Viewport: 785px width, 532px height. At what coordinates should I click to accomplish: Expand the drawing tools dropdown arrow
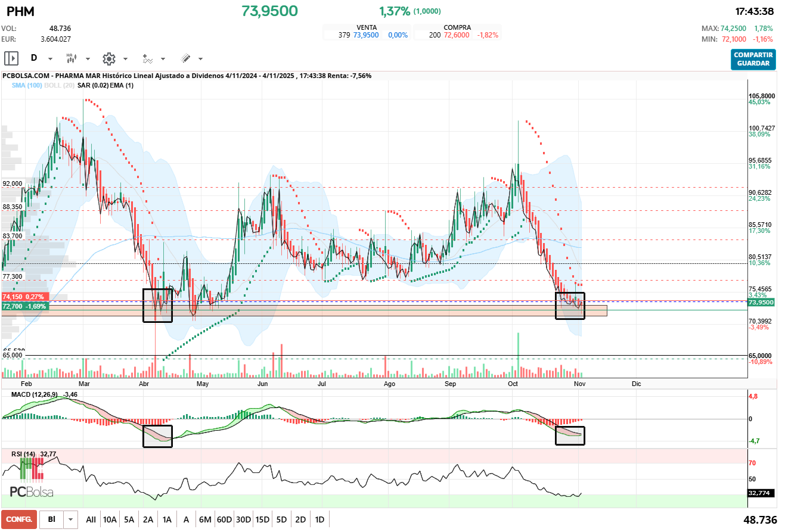tap(200, 59)
